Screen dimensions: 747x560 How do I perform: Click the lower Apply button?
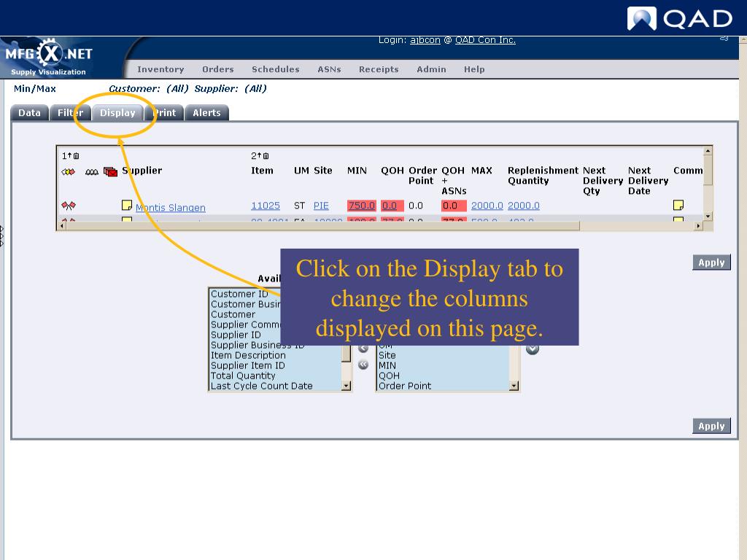[711, 426]
